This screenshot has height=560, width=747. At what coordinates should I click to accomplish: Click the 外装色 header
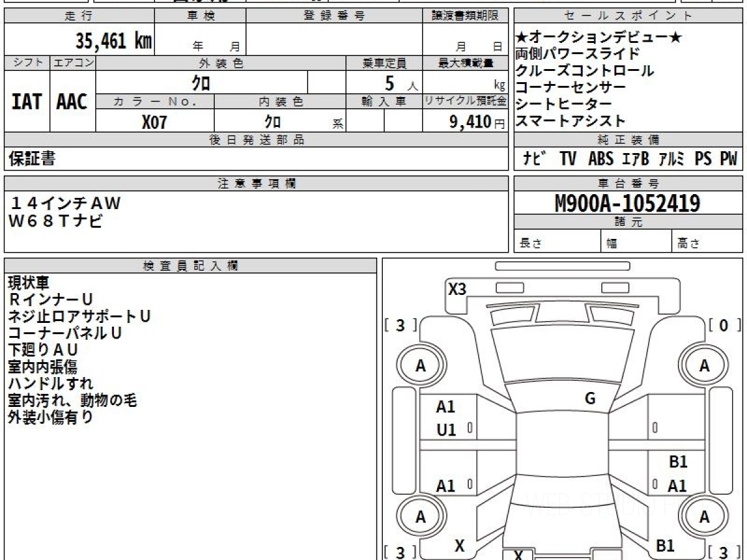[x=221, y=63]
